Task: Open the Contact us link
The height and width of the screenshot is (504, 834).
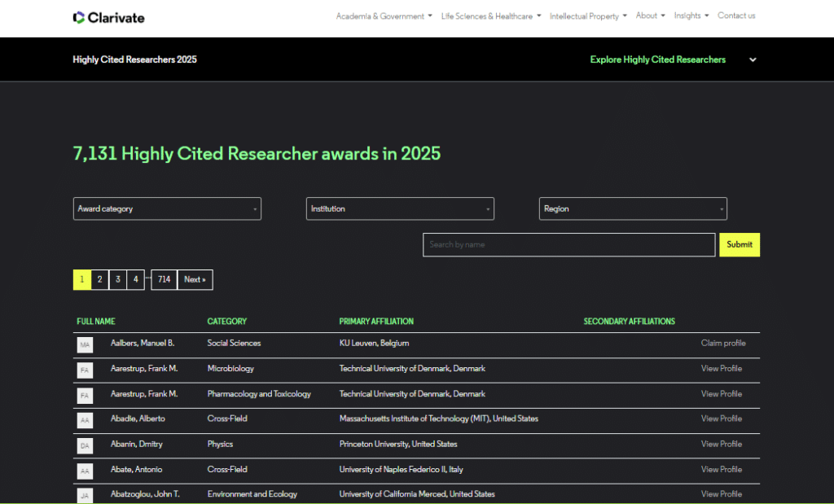Action: pyautogui.click(x=736, y=16)
